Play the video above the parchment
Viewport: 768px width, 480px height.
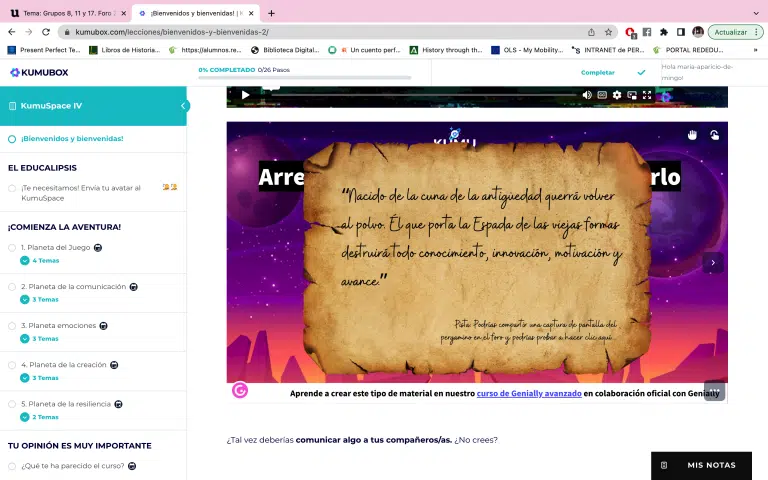click(x=245, y=95)
